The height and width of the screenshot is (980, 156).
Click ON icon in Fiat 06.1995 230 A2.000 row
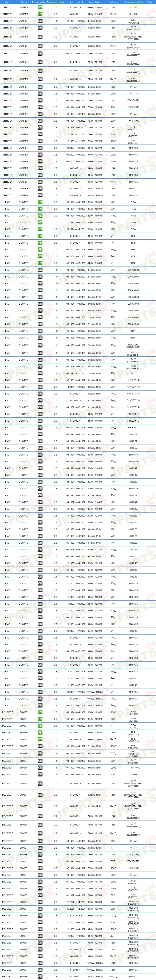click(40, 324)
